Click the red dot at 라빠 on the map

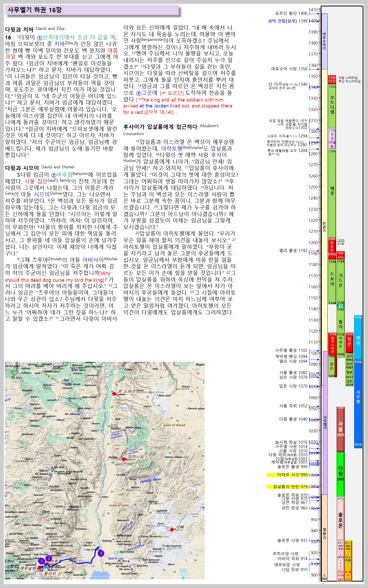pos(172,529)
